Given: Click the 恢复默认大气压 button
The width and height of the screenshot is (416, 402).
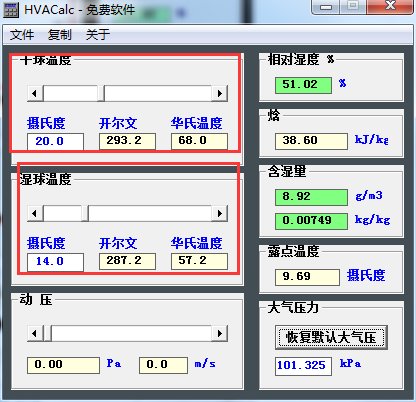Looking at the screenshot, I should [x=331, y=337].
